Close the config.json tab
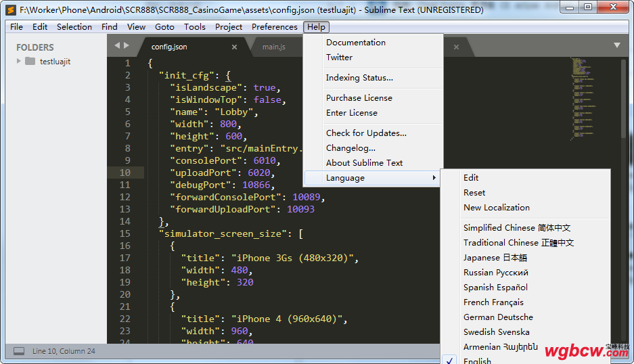This screenshot has width=634, height=364. tap(235, 47)
